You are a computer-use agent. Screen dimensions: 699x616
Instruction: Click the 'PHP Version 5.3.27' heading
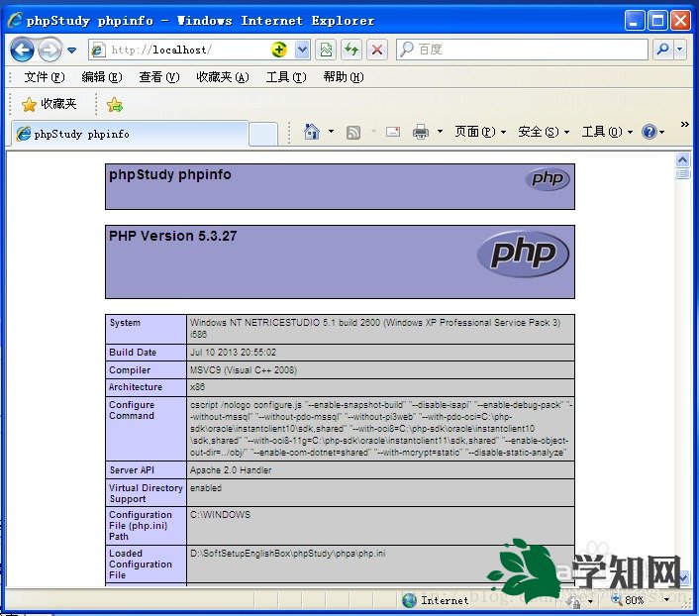pos(173,236)
